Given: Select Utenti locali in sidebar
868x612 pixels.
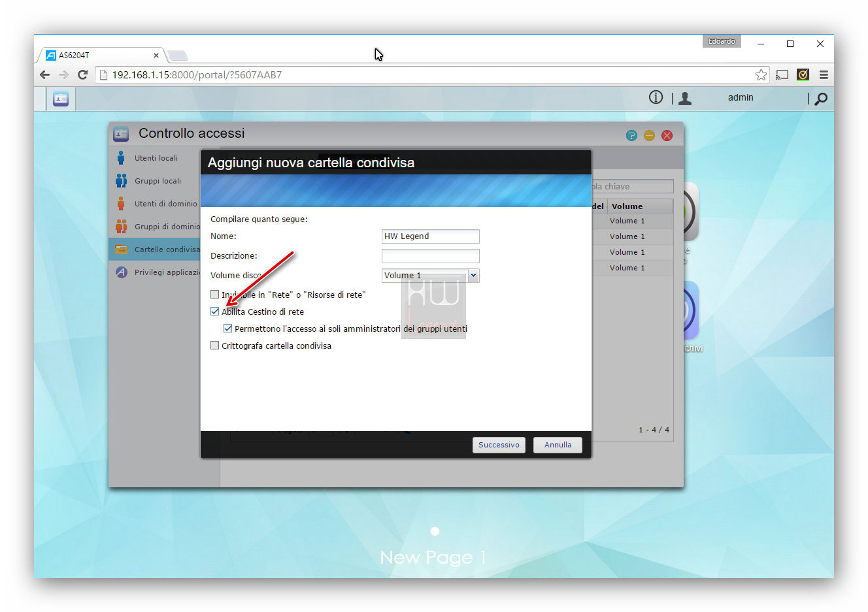Looking at the screenshot, I should [154, 158].
